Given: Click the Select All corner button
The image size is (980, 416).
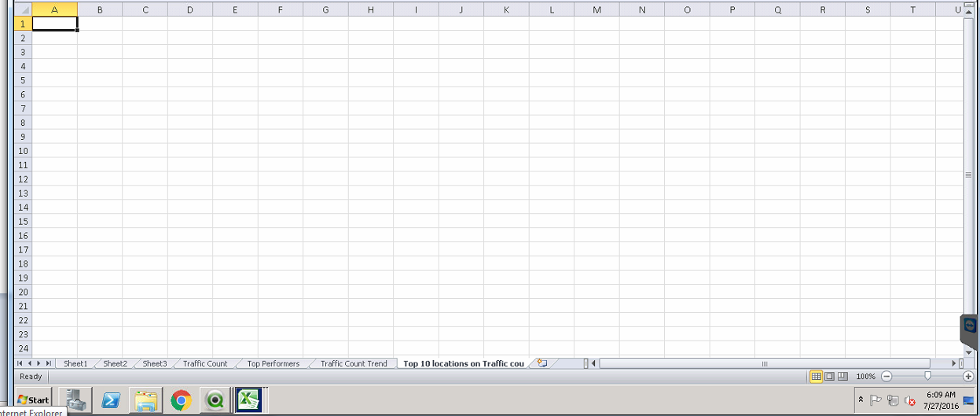Looking at the screenshot, I should tap(24, 9).
